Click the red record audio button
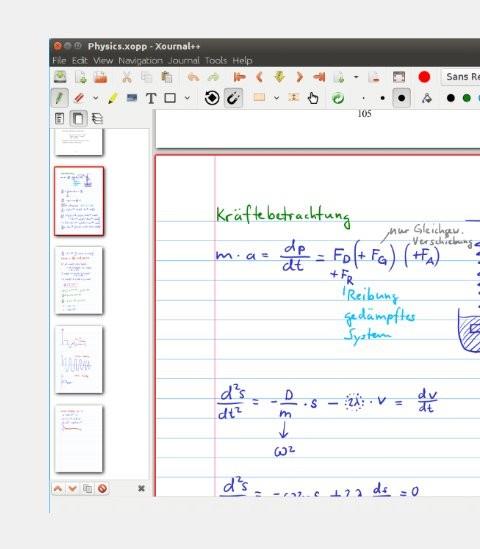Screen dimensions: 480x549 [x=424, y=77]
